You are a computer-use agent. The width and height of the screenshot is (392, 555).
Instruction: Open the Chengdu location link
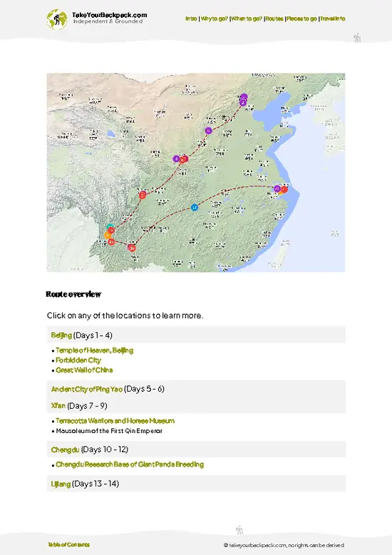click(65, 449)
